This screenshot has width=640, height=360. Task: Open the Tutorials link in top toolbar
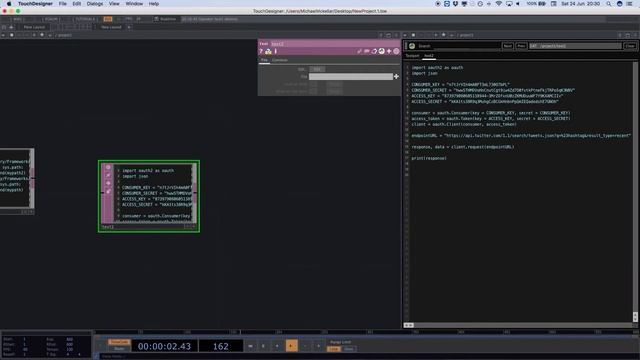[x=85, y=19]
